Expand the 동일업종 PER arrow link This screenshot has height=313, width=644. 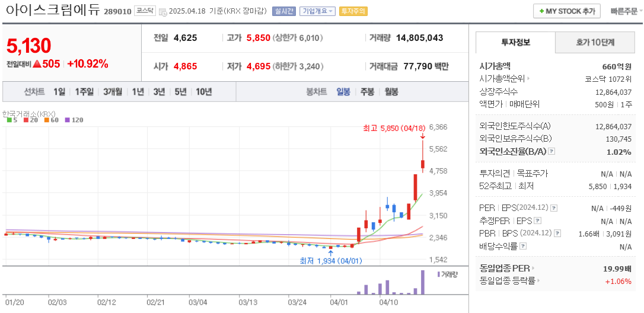coord(533,269)
